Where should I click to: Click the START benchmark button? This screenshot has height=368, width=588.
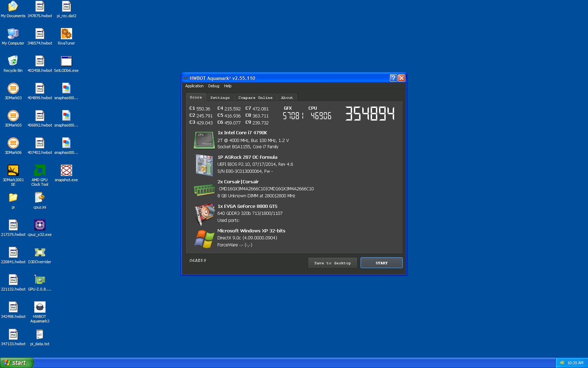coord(381,263)
